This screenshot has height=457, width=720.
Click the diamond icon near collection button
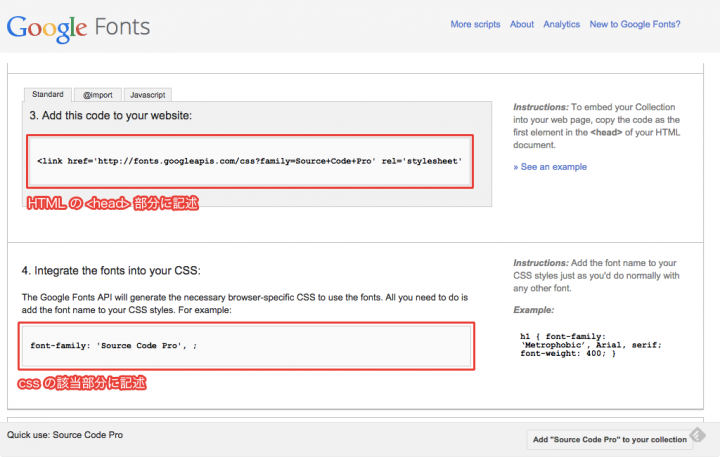pyautogui.click(x=698, y=434)
